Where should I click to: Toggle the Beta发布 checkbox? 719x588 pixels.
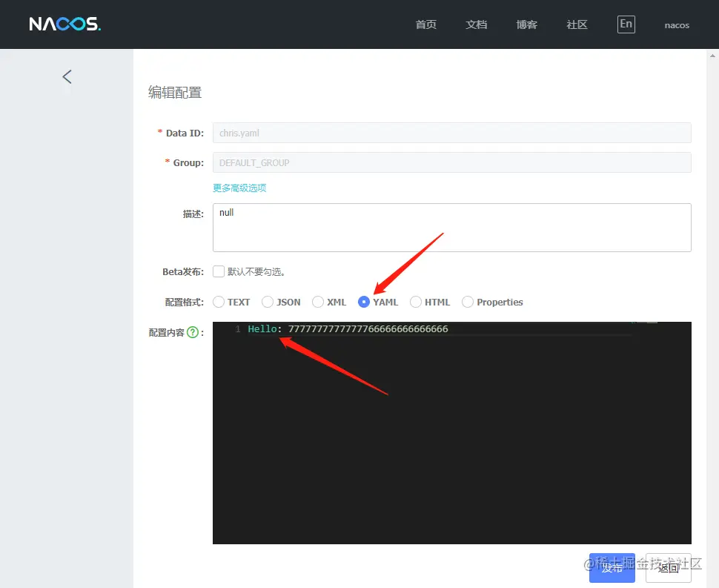[x=219, y=271]
